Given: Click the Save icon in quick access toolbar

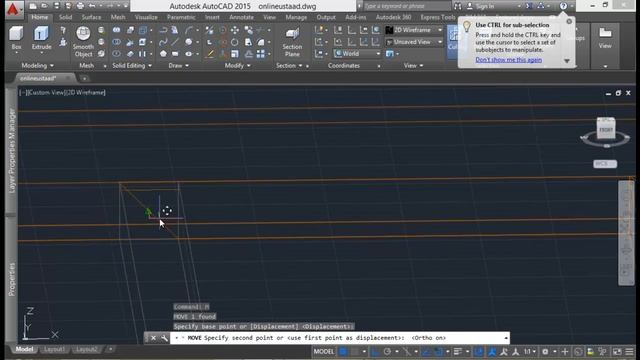Looking at the screenshot, I should 56,6.
